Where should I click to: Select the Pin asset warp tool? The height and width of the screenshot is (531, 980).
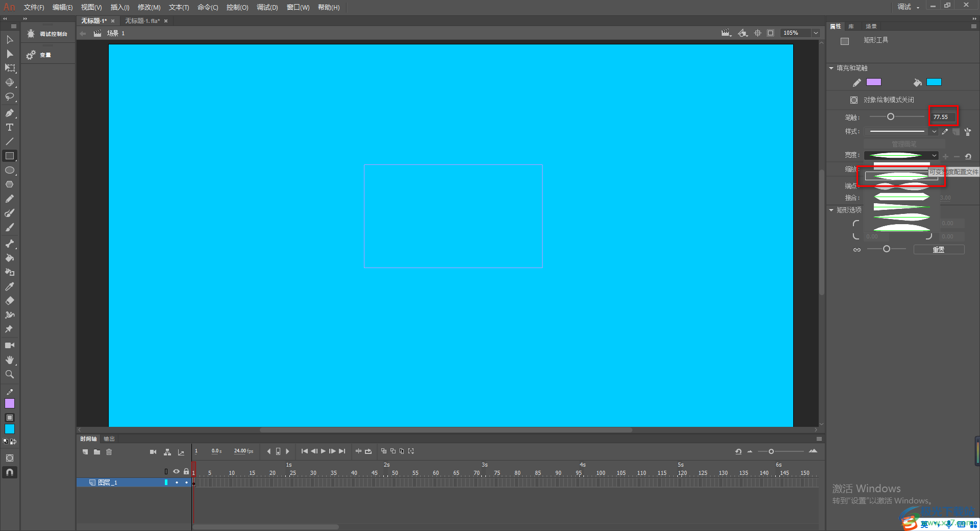point(10,329)
